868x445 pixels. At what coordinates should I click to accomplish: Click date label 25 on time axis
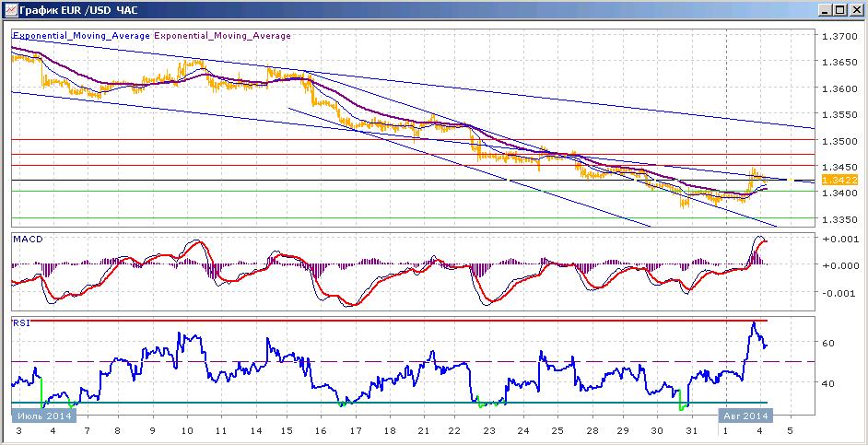tap(557, 430)
